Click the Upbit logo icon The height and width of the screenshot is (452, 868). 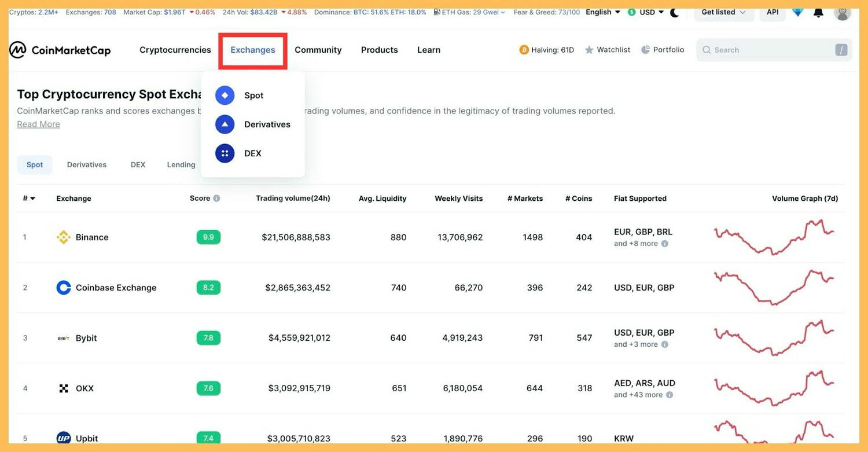pyautogui.click(x=64, y=439)
